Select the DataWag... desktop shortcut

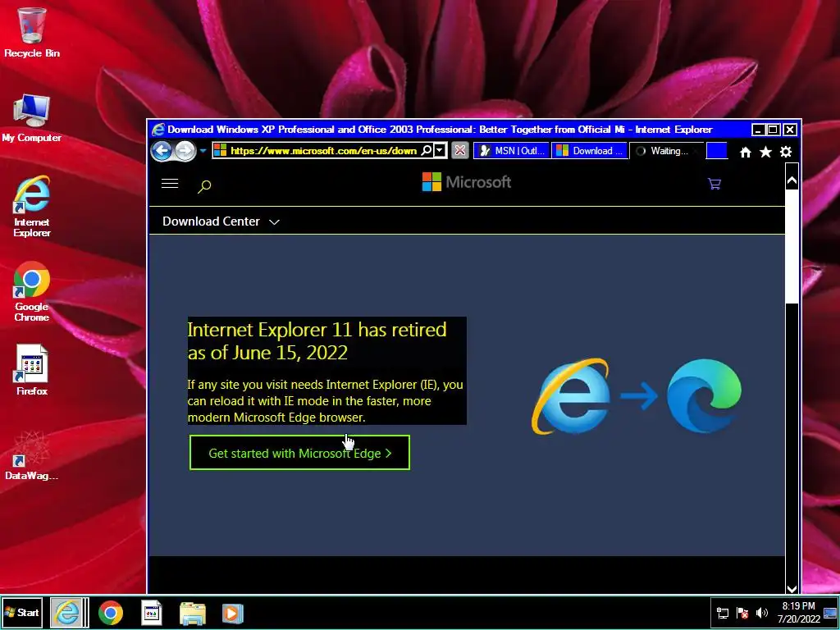32,455
